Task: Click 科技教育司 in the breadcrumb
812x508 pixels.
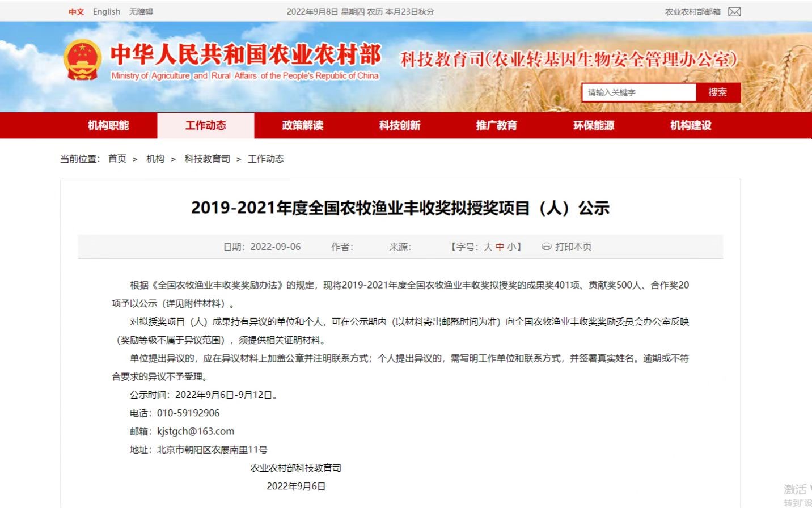Action: pyautogui.click(x=207, y=159)
